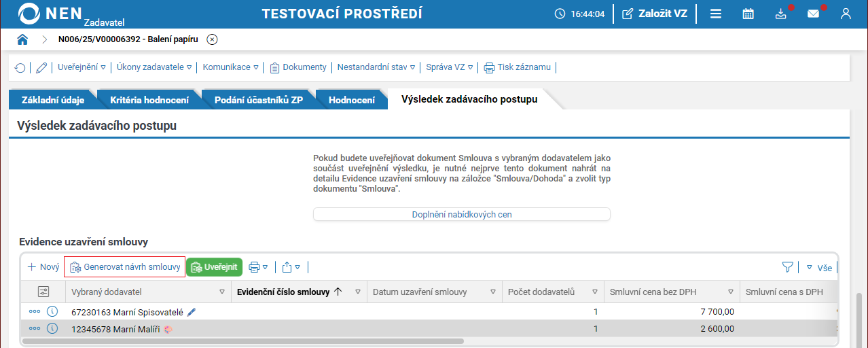Open filter arrow of Datum uzavření smlouvy column
The width and height of the screenshot is (868, 348).
(x=493, y=292)
